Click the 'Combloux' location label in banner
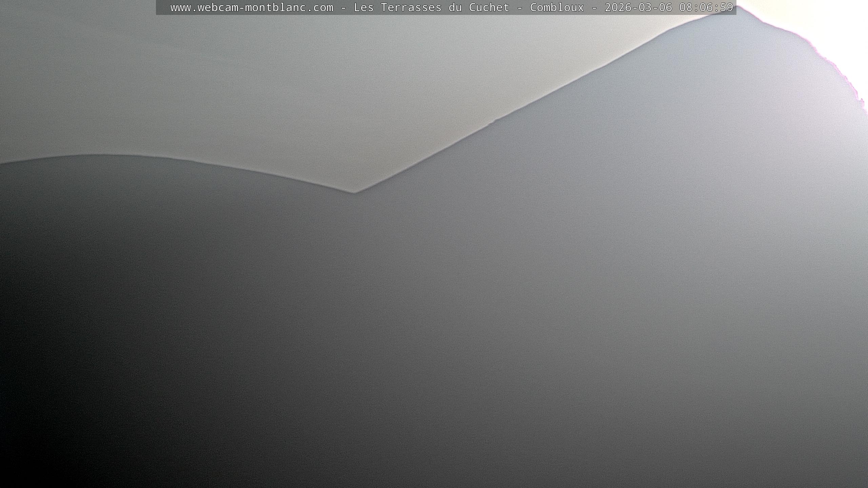 557,7
